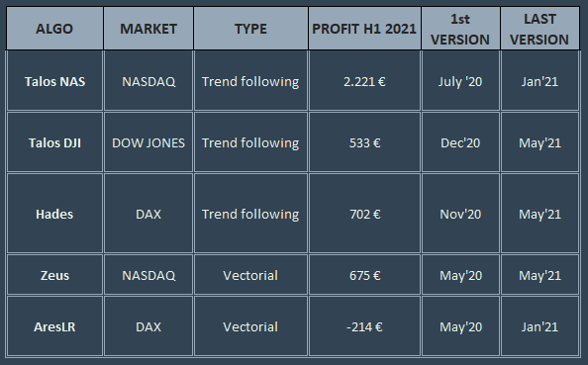Select the -214 € profit cell

[x=364, y=326]
